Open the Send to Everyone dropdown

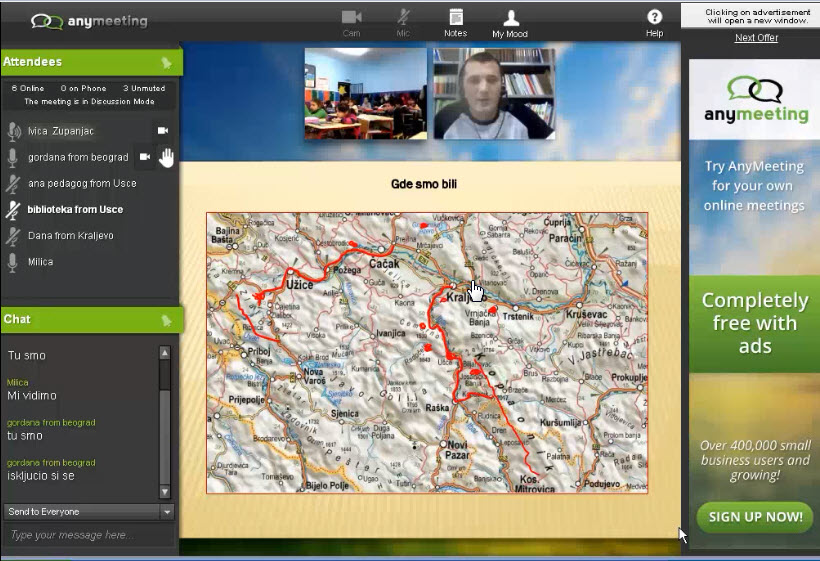tap(88, 512)
